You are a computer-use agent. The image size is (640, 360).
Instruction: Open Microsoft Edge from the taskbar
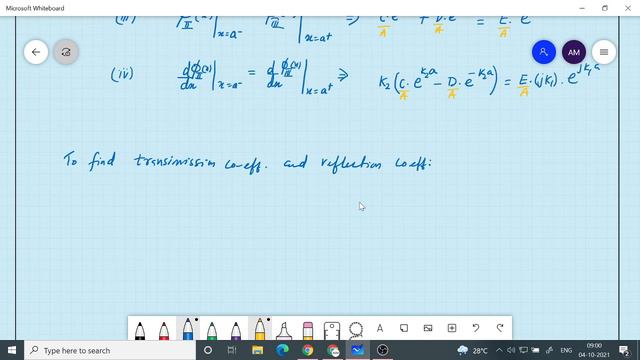(282, 350)
